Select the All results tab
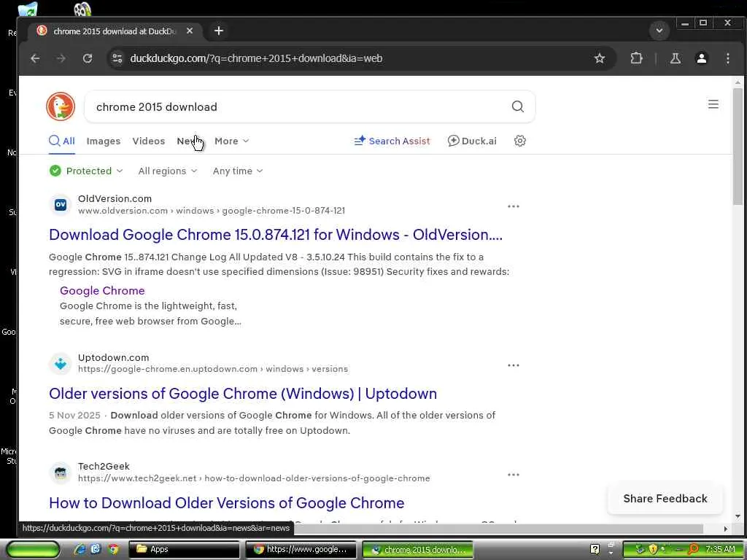 [62, 141]
